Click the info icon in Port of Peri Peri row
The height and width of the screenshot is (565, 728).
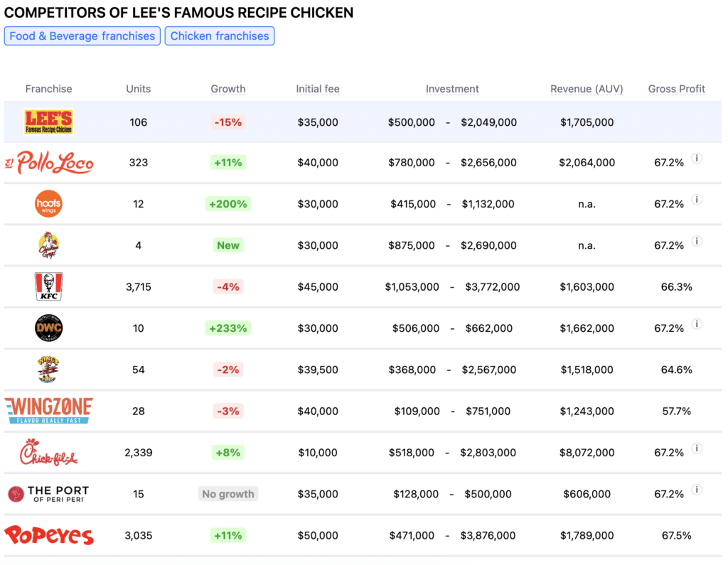click(x=697, y=490)
